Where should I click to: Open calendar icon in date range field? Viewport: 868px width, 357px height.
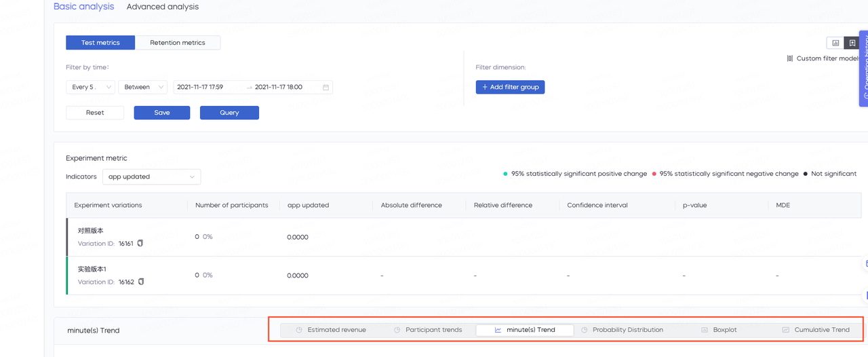(325, 87)
